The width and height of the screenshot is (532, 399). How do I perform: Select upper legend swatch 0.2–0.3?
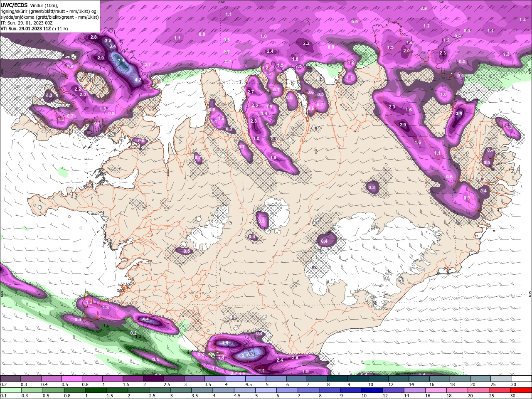tap(10, 379)
